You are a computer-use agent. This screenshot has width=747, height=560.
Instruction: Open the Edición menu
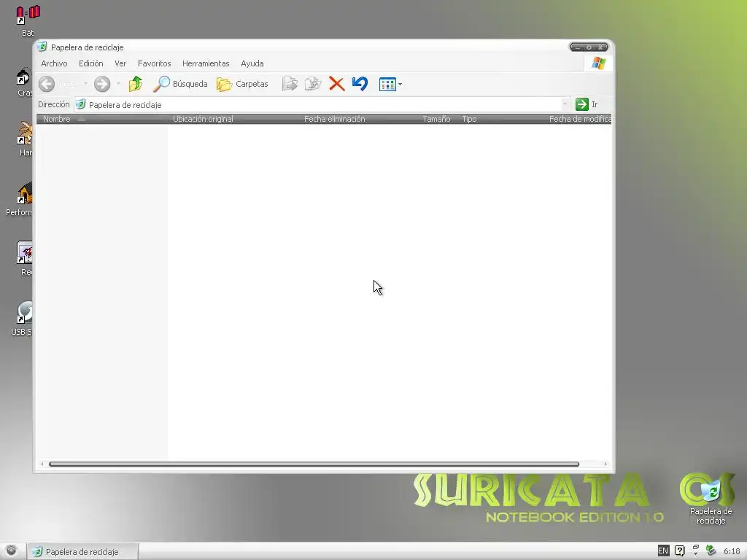pos(91,63)
